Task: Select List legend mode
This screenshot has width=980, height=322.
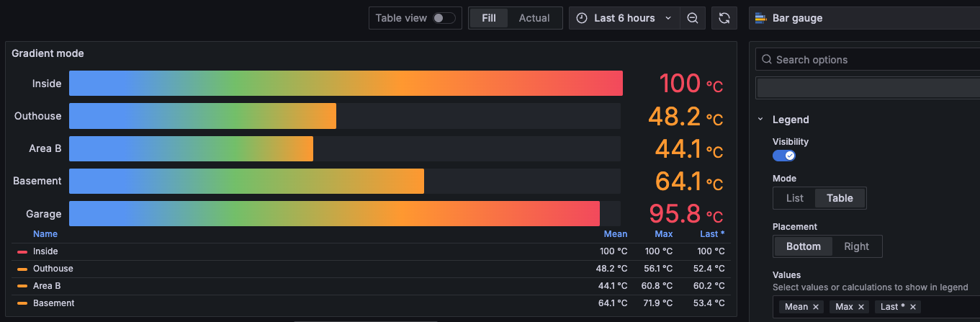Action: pyautogui.click(x=795, y=198)
